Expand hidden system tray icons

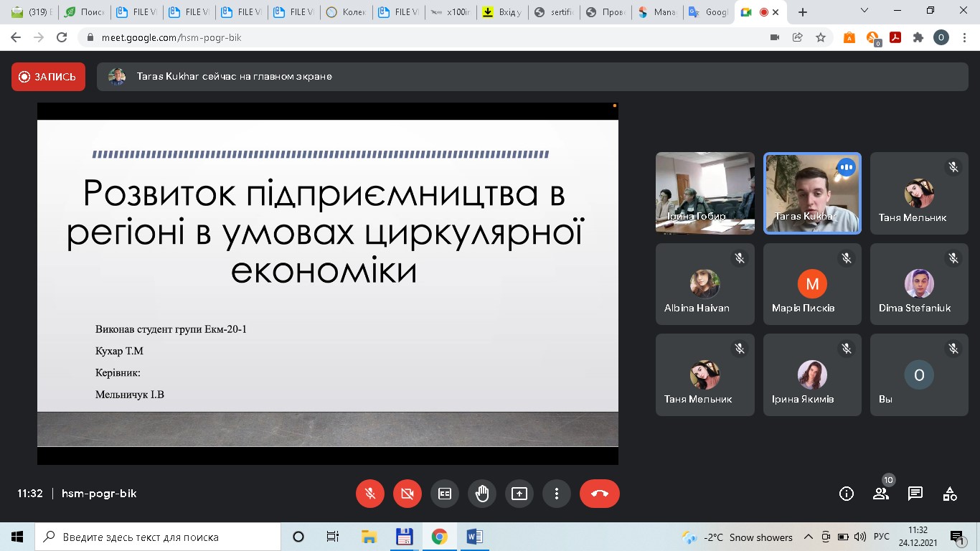(x=808, y=537)
